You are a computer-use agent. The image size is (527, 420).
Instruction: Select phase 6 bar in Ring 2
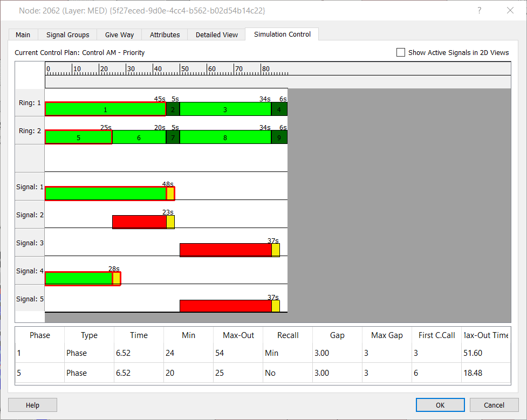click(139, 137)
